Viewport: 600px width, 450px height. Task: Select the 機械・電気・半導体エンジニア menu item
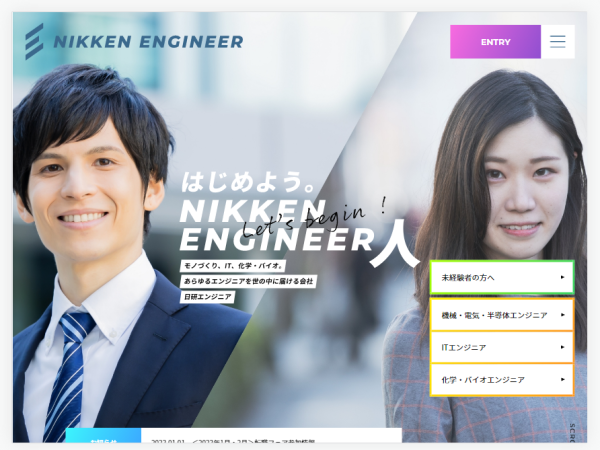coord(502,315)
